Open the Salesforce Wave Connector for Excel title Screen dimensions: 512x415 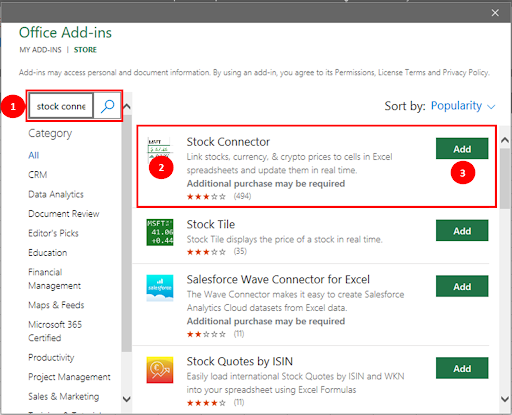(278, 279)
